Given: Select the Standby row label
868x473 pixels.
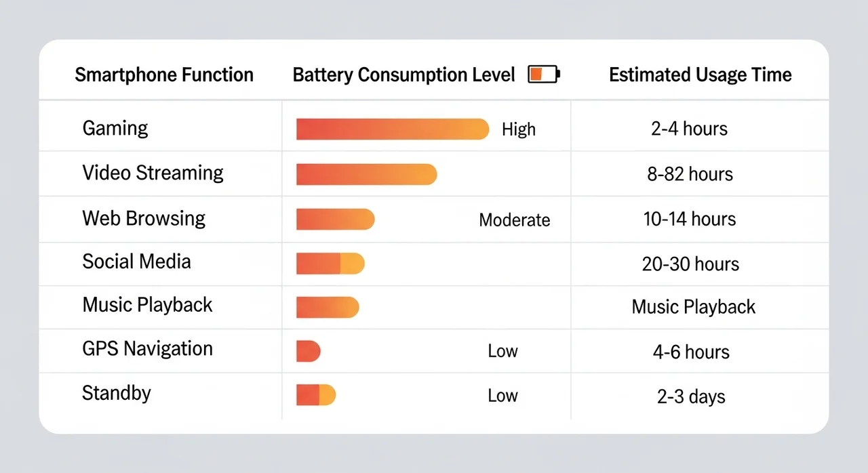Looking at the screenshot, I should click(116, 393).
